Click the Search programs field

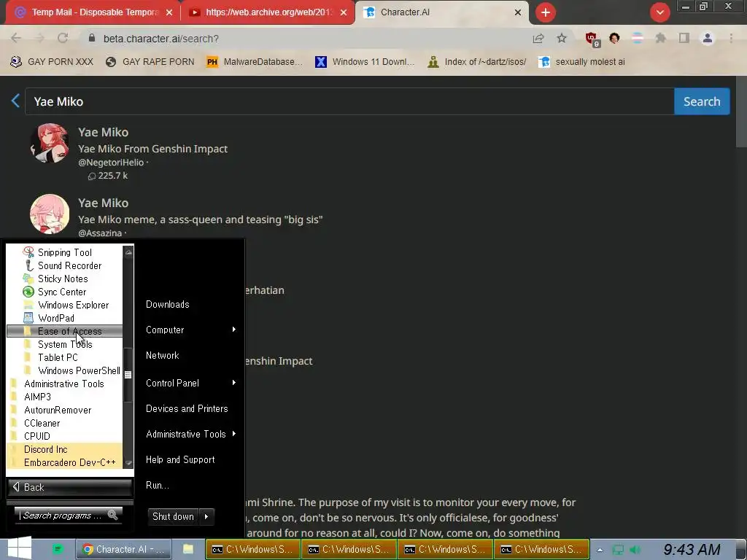coord(68,516)
